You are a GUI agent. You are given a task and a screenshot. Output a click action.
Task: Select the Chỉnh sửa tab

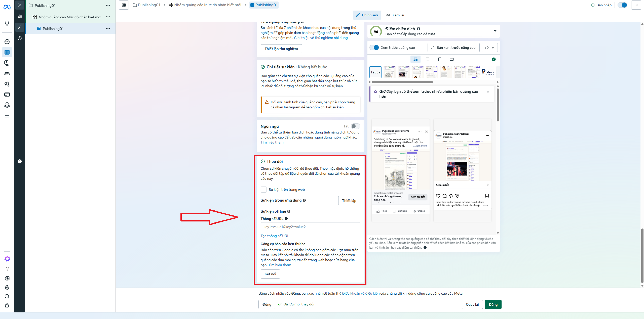tap(367, 15)
